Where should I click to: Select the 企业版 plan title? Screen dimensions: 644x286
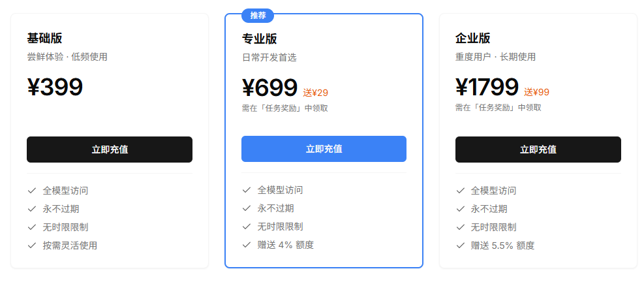tap(472, 39)
